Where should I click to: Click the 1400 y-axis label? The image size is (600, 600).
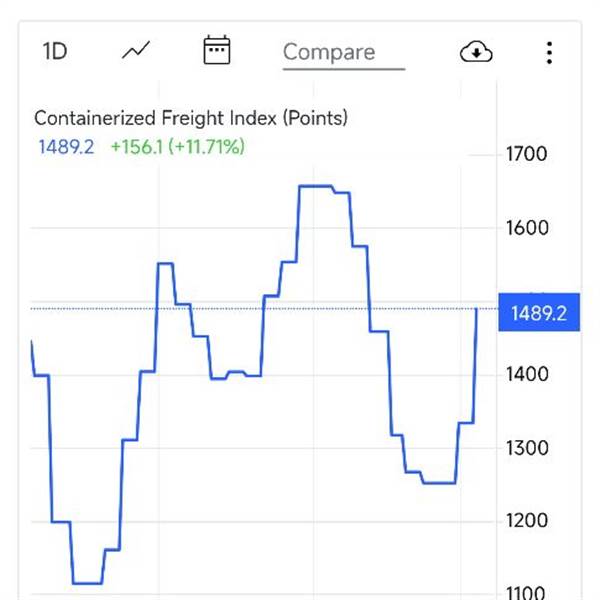click(528, 374)
